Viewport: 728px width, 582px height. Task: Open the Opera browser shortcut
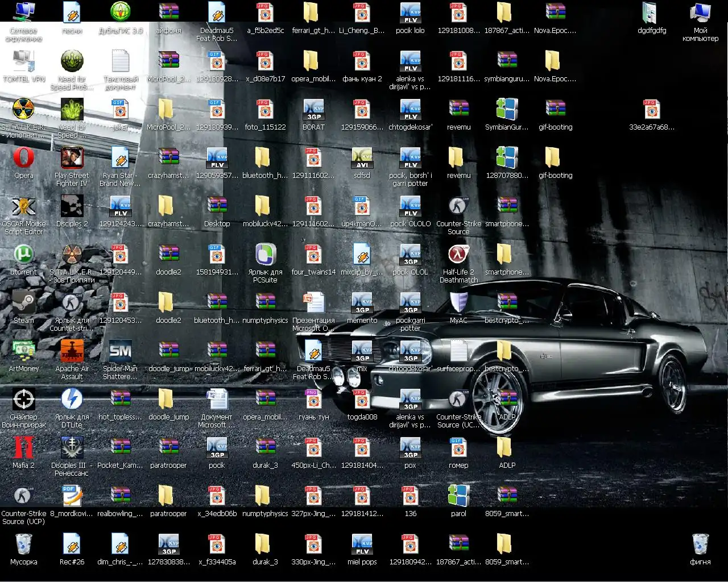click(23, 158)
